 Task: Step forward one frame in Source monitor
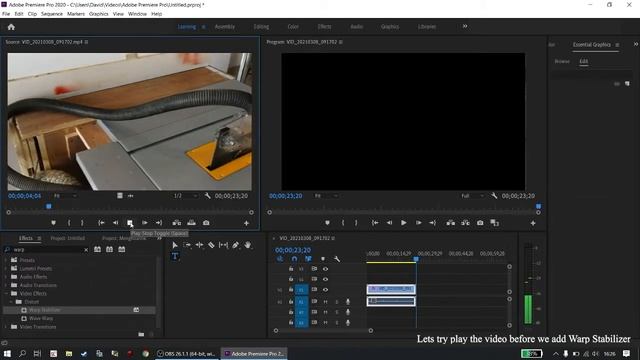click(144, 223)
